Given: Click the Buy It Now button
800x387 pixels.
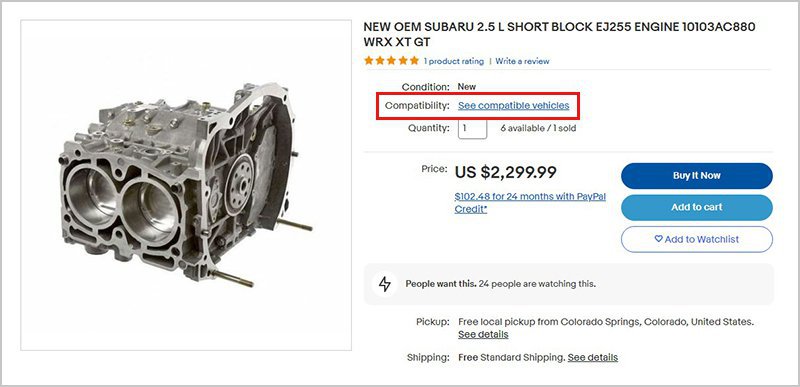Looking at the screenshot, I should click(x=696, y=175).
